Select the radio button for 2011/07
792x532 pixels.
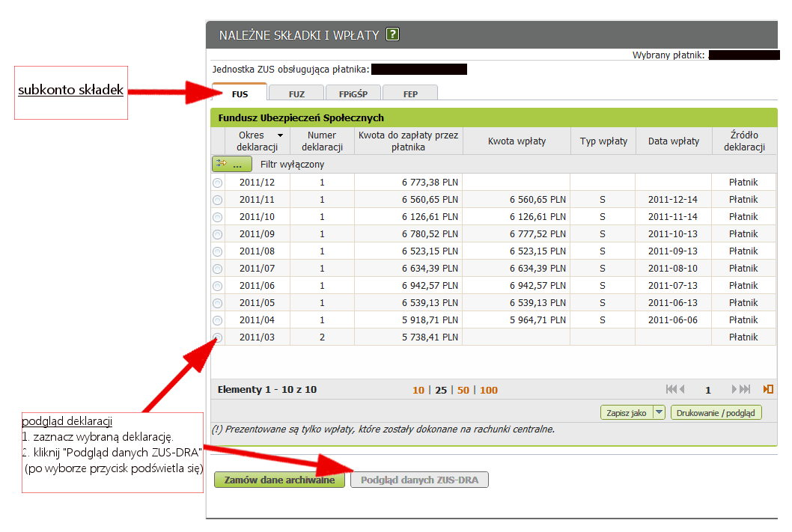point(217,269)
